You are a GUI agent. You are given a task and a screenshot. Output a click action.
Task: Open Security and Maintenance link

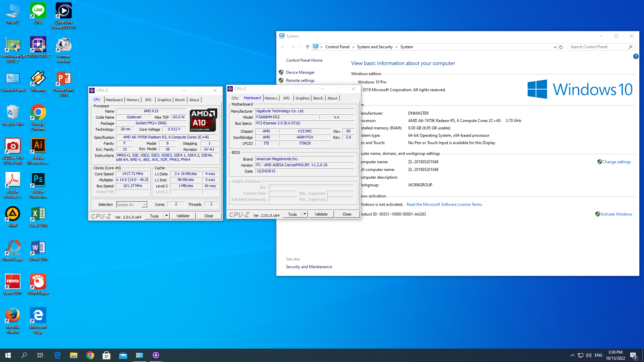[309, 267]
